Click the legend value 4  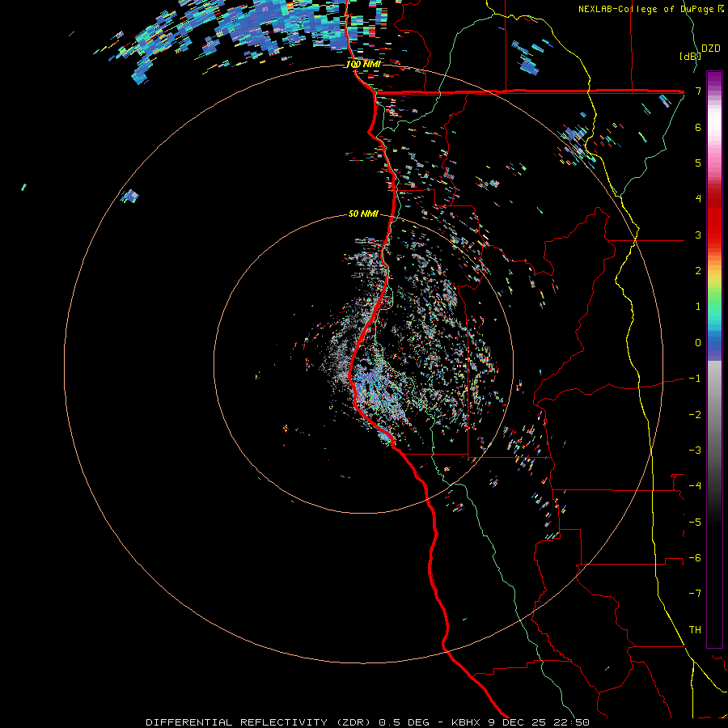[698, 199]
